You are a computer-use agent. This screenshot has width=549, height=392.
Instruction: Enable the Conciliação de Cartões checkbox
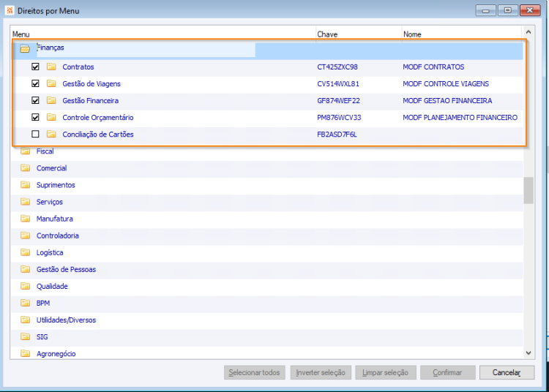click(35, 134)
